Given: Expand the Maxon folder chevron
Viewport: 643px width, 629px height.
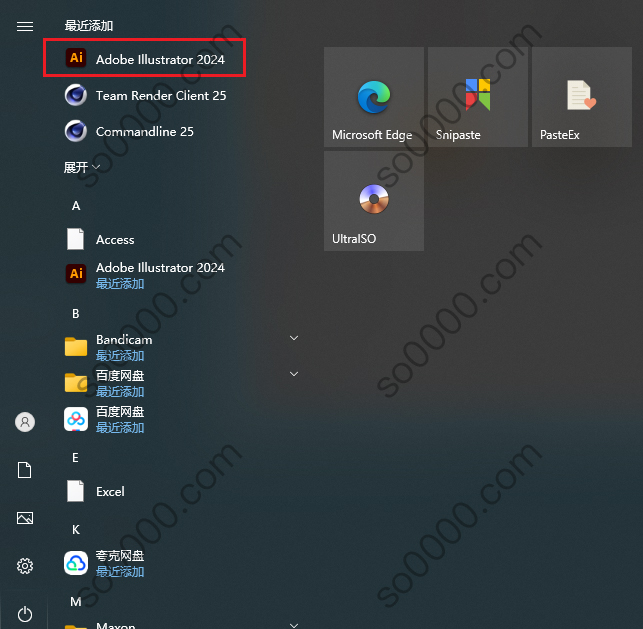Looking at the screenshot, I should coord(294,625).
